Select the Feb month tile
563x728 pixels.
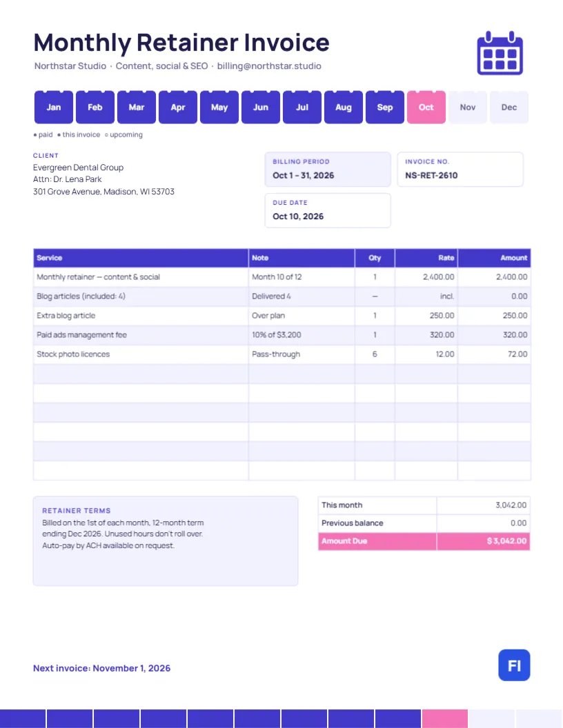(95, 108)
